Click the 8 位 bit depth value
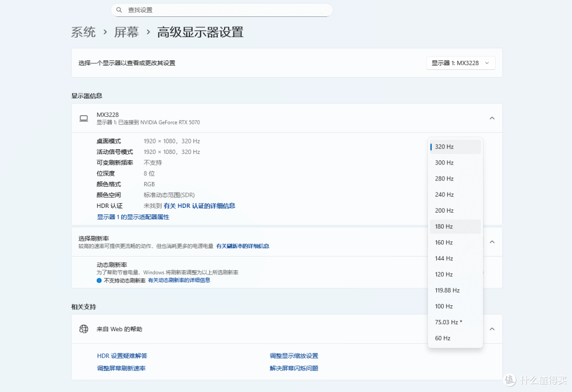 pos(149,174)
